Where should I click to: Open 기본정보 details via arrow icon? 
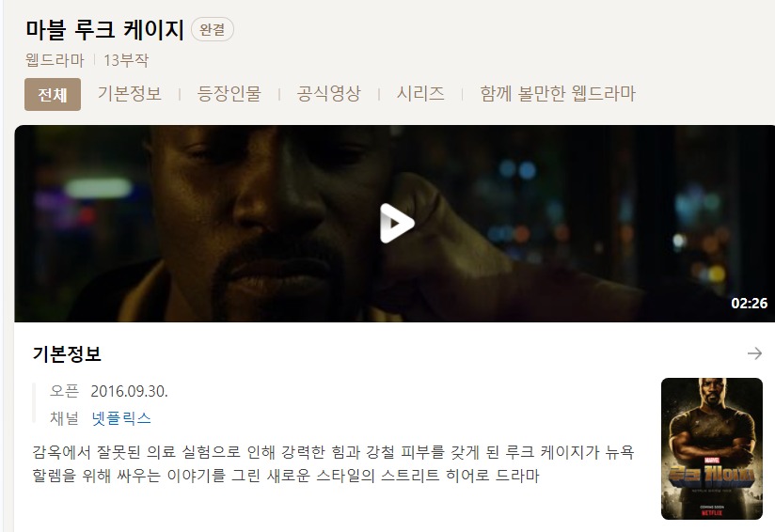pos(754,353)
